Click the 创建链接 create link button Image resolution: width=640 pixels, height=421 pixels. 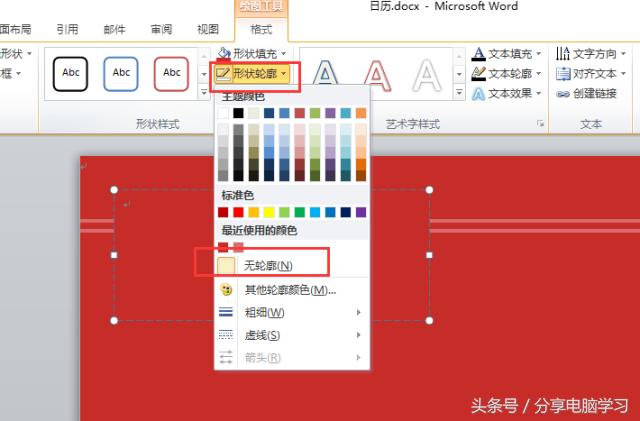(x=586, y=94)
